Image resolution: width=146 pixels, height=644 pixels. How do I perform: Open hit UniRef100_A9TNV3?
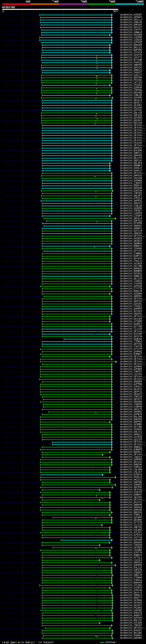point(131,17)
